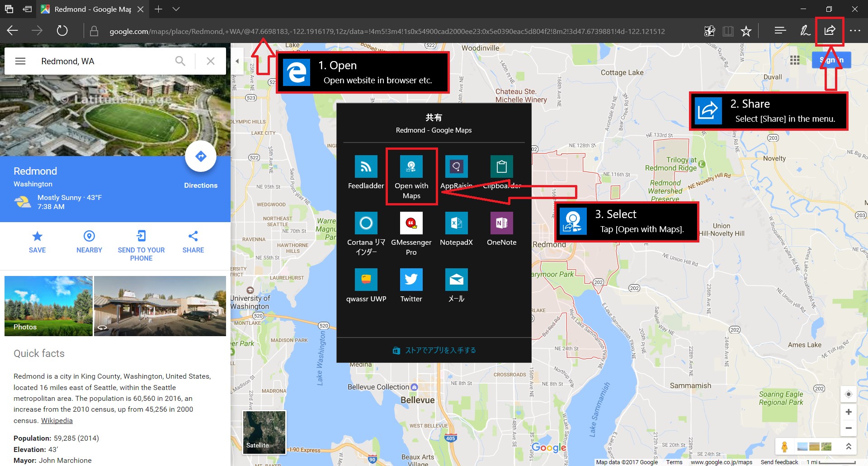This screenshot has width=868, height=466.
Task: Click the Duvall map label
Action: [x=773, y=77]
